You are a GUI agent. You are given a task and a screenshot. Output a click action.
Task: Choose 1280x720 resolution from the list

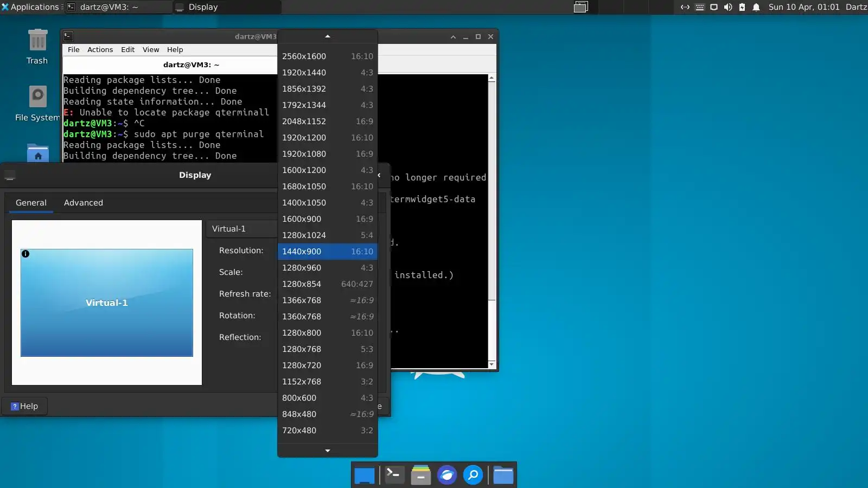tap(327, 365)
